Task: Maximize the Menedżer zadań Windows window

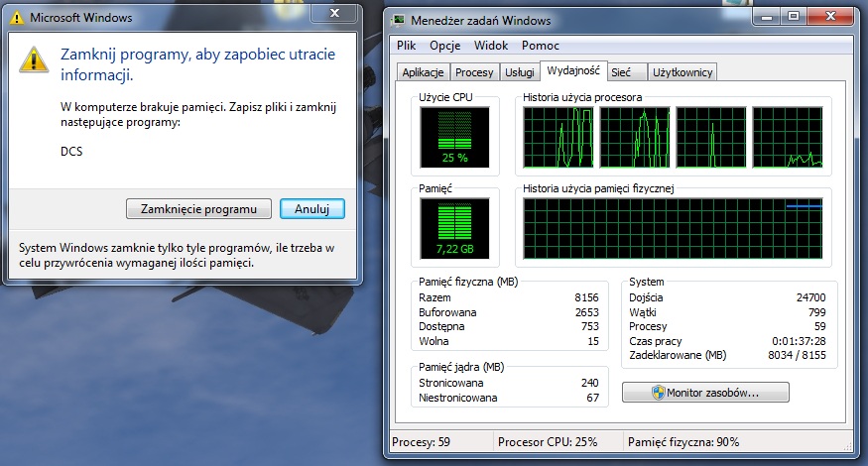Action: 794,16
